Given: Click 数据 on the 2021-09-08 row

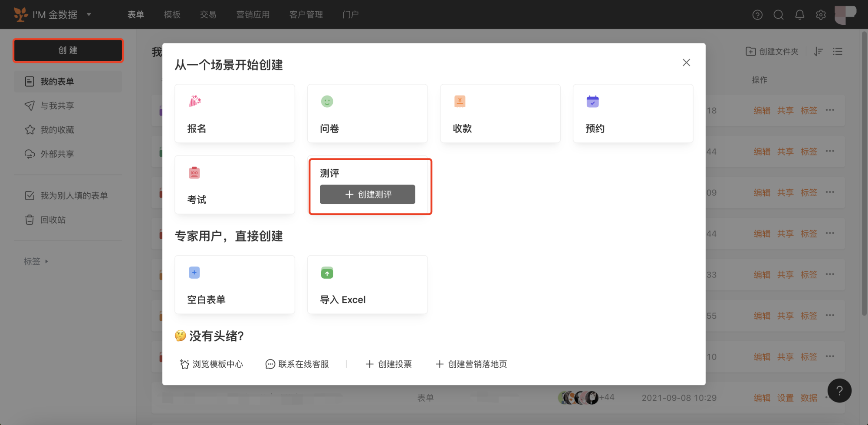Looking at the screenshot, I should [809, 398].
